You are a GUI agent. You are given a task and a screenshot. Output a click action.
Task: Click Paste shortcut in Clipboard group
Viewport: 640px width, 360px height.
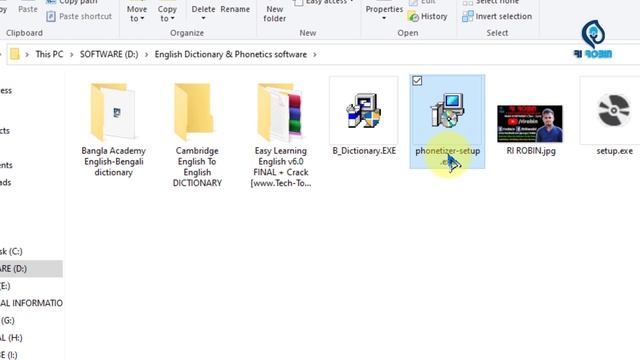[79, 16]
